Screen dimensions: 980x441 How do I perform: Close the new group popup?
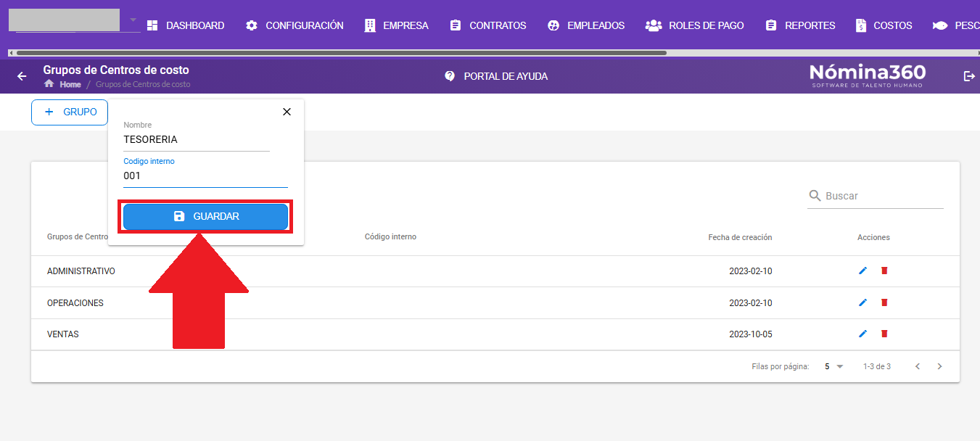pyautogui.click(x=287, y=112)
